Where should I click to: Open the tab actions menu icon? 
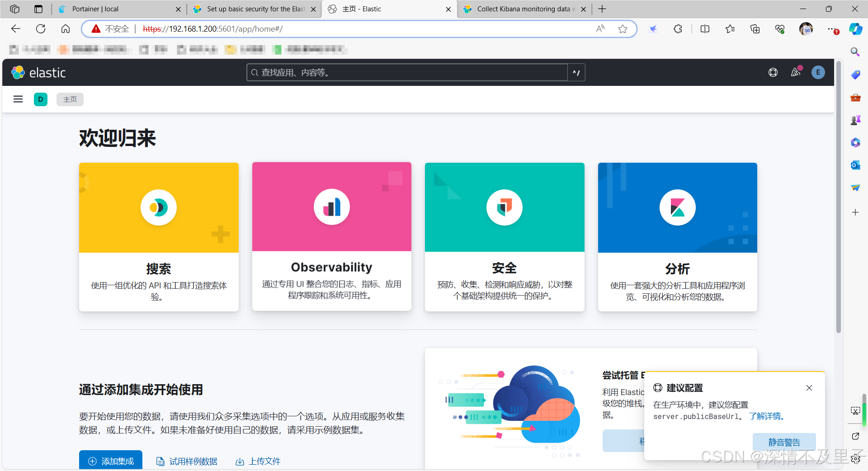[38, 9]
